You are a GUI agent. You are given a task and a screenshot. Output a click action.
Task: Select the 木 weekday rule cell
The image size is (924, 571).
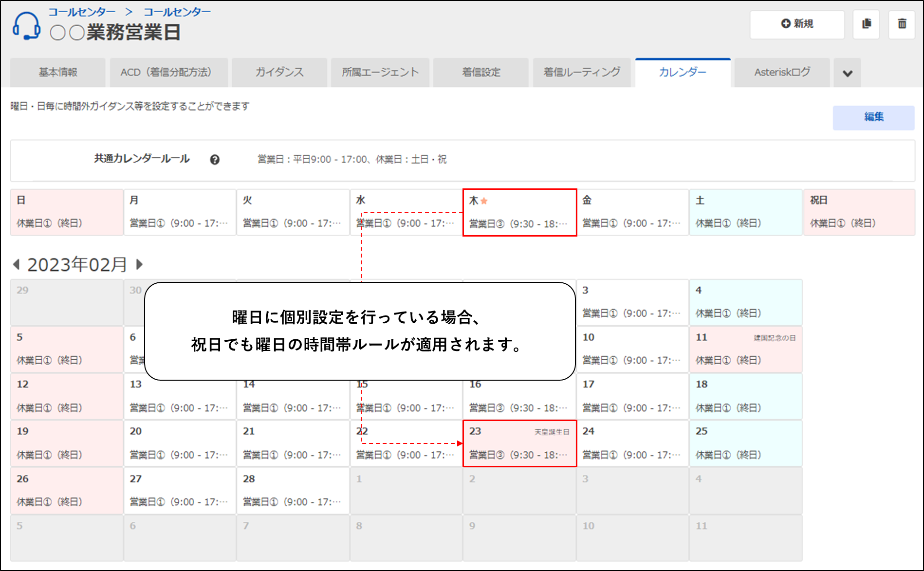pos(519,213)
